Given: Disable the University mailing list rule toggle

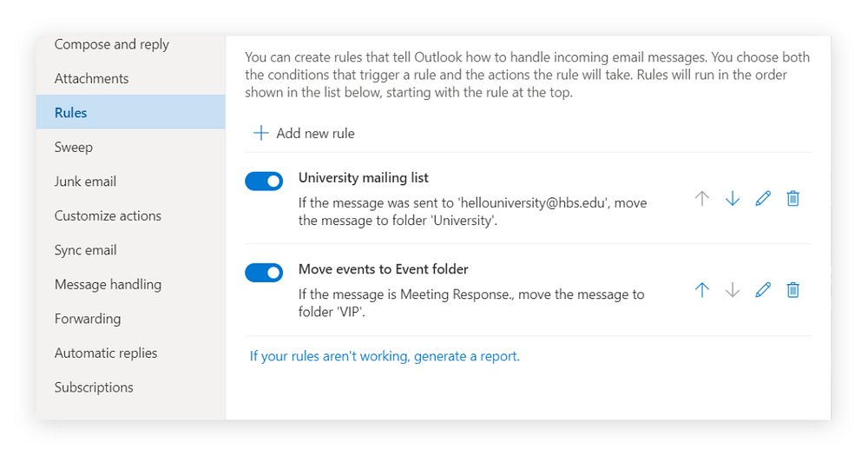Looking at the screenshot, I should pyautogui.click(x=264, y=182).
